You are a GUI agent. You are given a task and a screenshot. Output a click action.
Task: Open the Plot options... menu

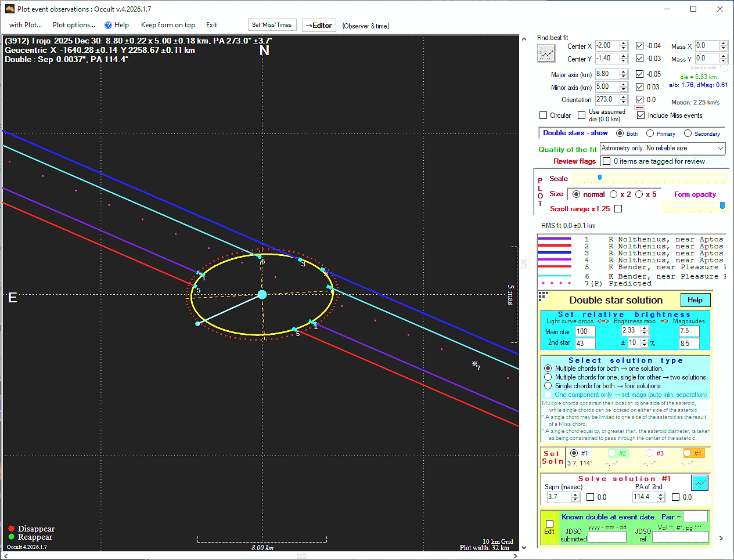74,25
